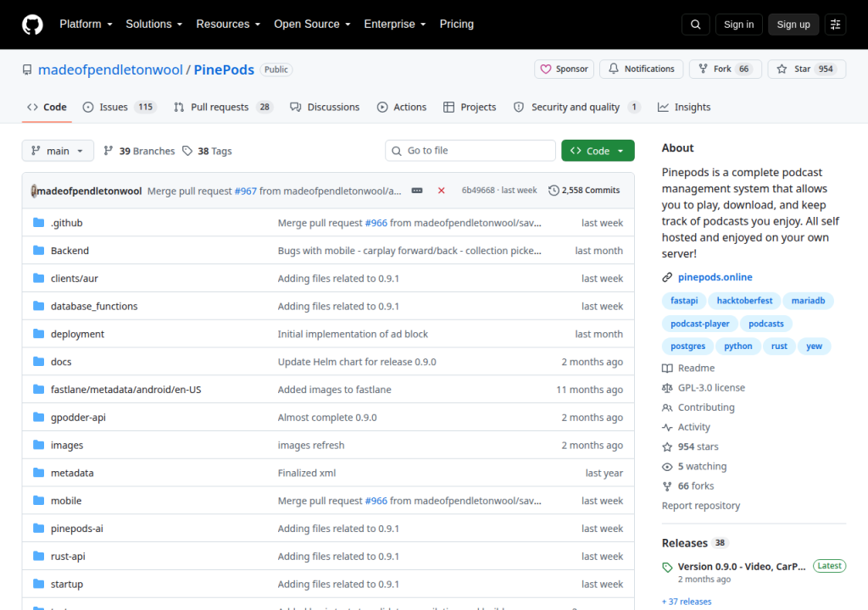Image resolution: width=868 pixels, height=610 pixels.
Task: Click the eye icon beside 5 watching
Action: [x=667, y=467]
